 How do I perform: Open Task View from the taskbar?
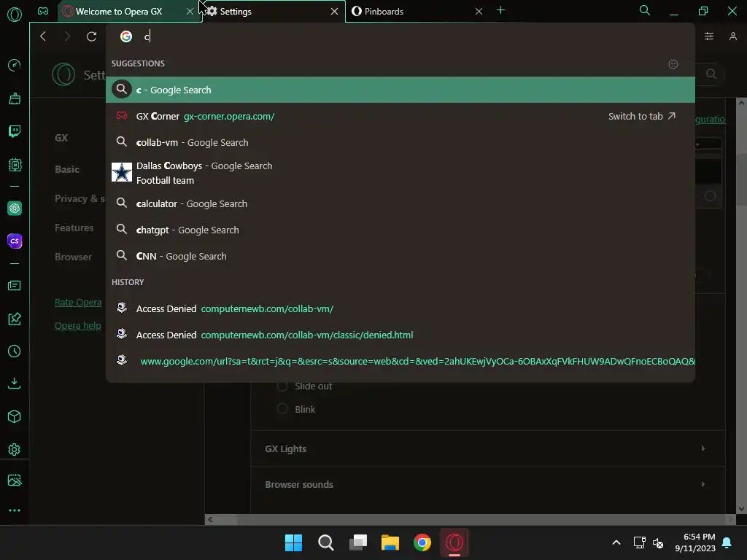click(x=358, y=542)
